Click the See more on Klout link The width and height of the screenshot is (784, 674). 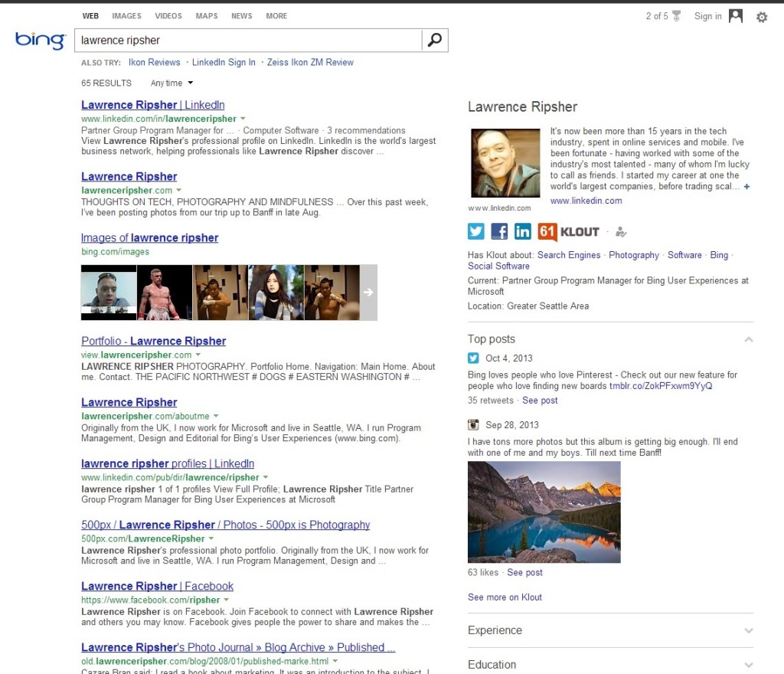[505, 597]
